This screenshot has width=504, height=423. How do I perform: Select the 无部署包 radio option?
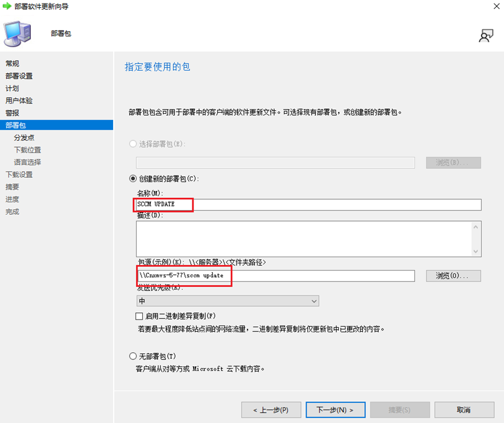(133, 356)
